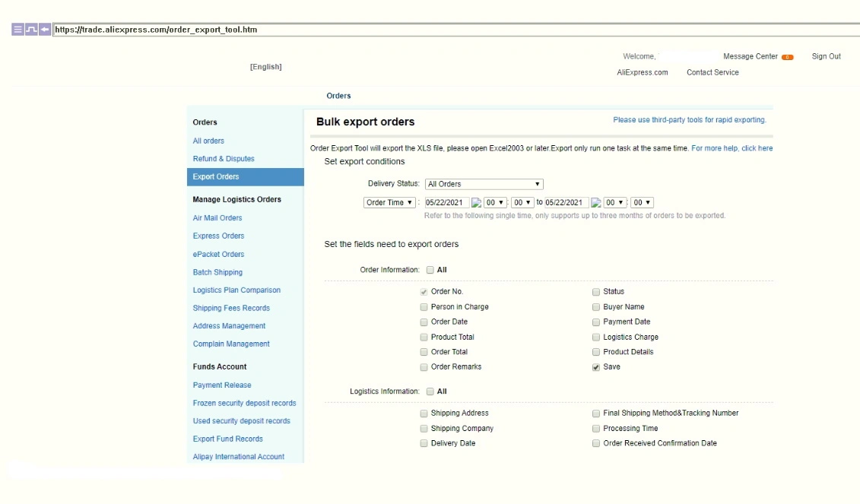Check the Shipping Address checkbox
The height and width of the screenshot is (504, 860).
424,414
